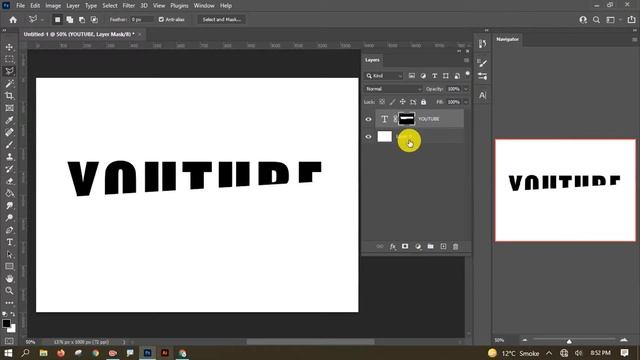The width and height of the screenshot is (640, 360).
Task: Toggle Lock transparent pixels
Action: pyautogui.click(x=382, y=102)
